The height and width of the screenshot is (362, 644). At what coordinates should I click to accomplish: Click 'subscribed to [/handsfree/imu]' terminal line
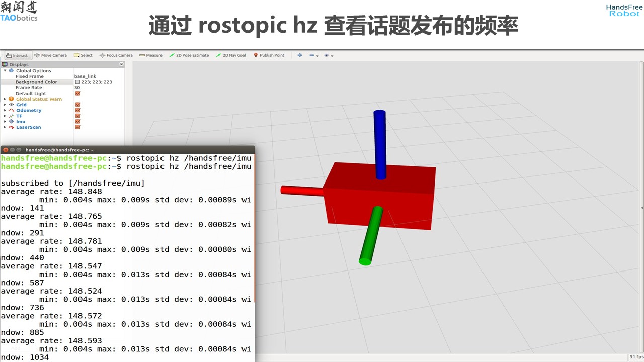73,183
